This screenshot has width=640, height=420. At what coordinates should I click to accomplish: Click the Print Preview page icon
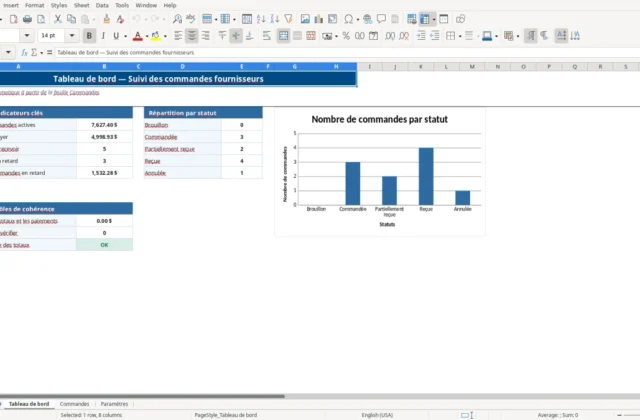tap(41, 19)
